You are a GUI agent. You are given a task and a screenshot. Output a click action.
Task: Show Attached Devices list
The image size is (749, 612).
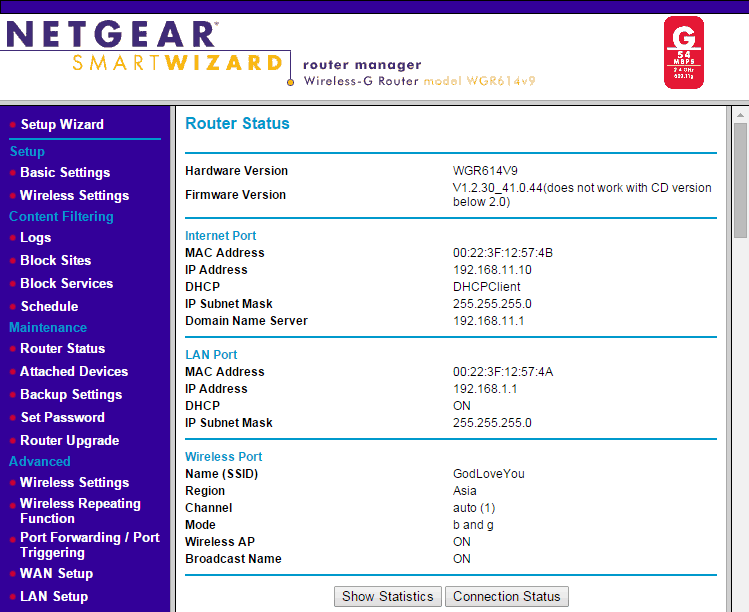[x=74, y=372]
